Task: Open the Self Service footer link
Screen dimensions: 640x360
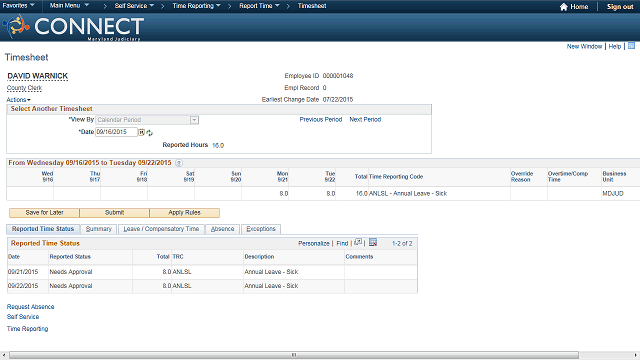Action: (23, 317)
